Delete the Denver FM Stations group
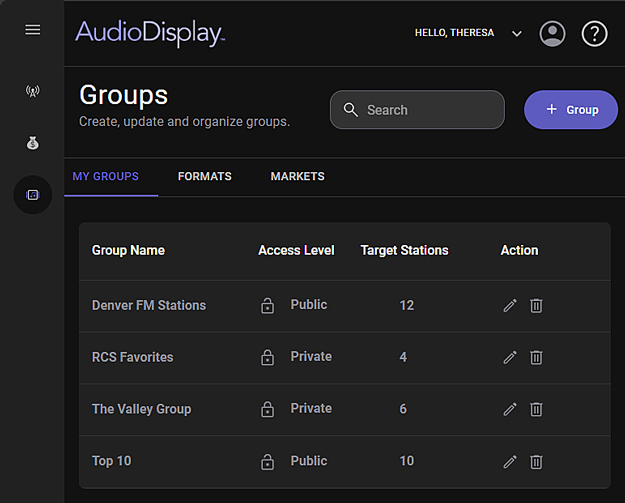The height and width of the screenshot is (503, 625). click(536, 305)
